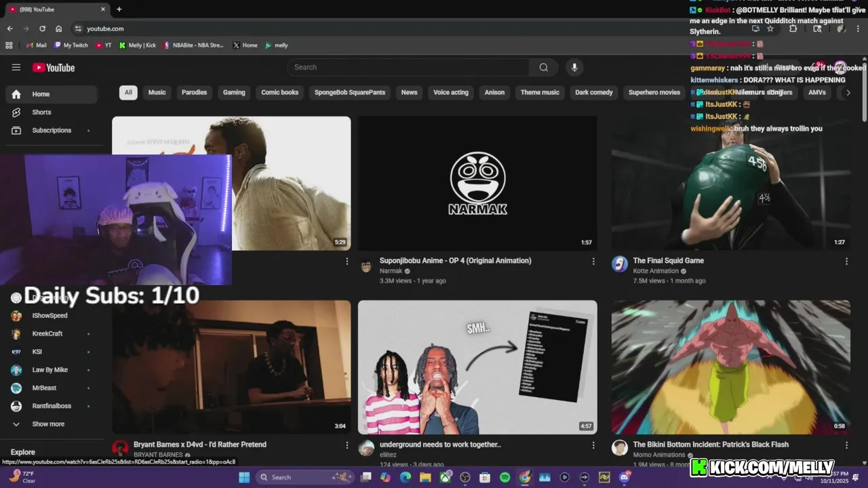Viewport: 868px width, 488px height.
Task: Play the Narmak logo video thumbnail
Action: (477, 183)
